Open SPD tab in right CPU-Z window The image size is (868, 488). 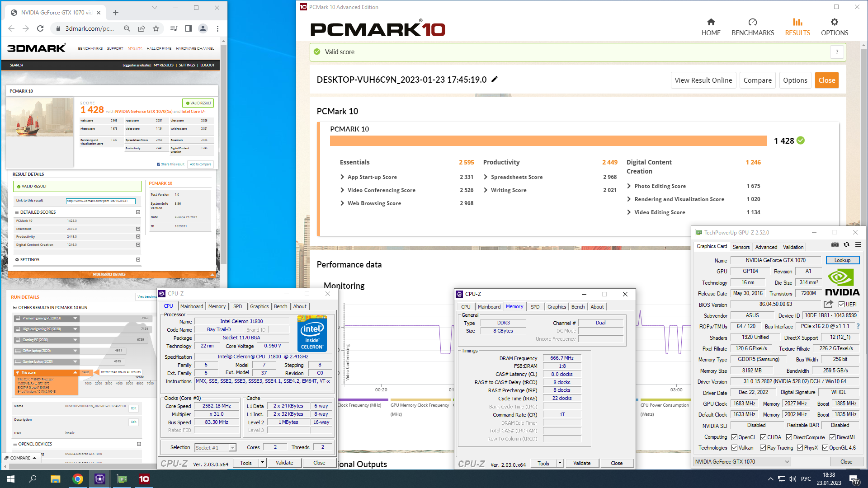[x=535, y=307]
